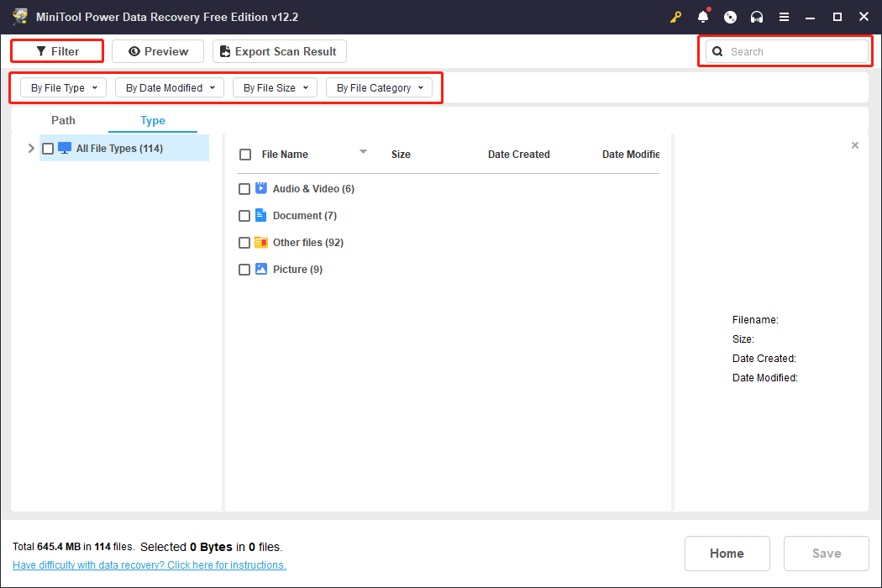Image resolution: width=882 pixels, height=588 pixels.
Task: Click the Audio & Video category icon
Action: click(261, 188)
